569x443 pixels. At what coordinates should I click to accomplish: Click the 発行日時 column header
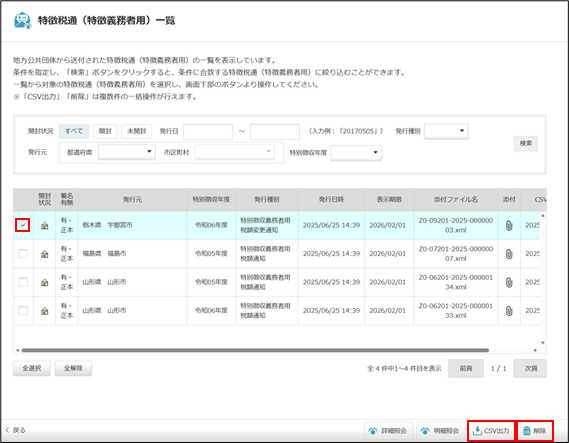tap(331, 200)
